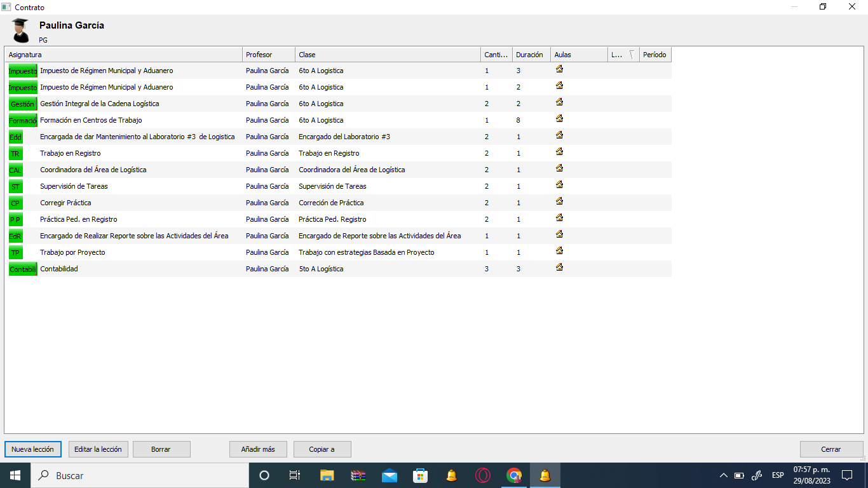
Task: Close the dialog with Cerrar
Action: (x=831, y=449)
